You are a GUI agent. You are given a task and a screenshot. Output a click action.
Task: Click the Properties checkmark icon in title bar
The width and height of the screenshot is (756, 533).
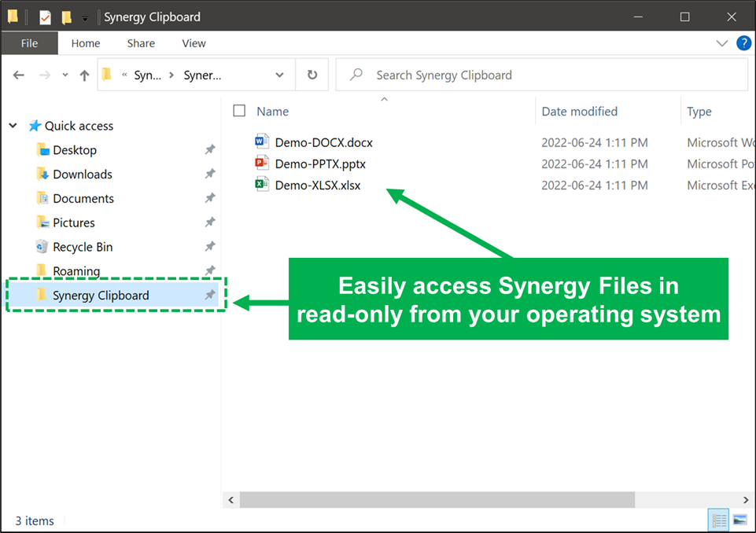tap(45, 18)
